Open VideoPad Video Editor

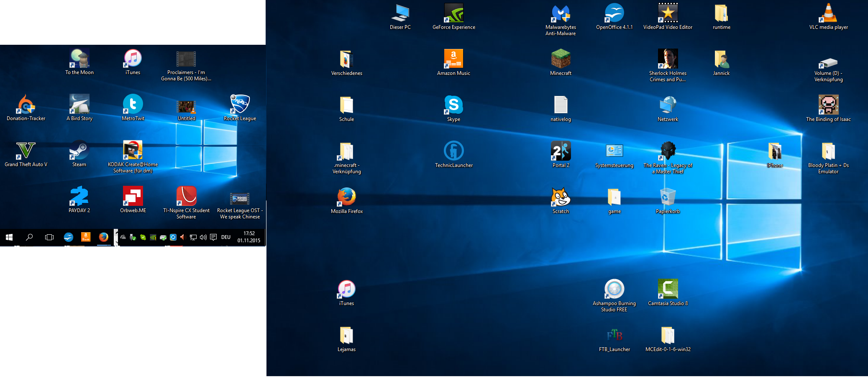(668, 17)
